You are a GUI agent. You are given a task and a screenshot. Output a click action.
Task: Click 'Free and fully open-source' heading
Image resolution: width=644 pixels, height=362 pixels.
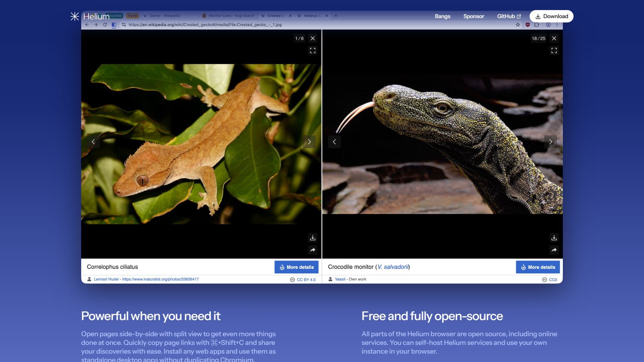tap(432, 316)
